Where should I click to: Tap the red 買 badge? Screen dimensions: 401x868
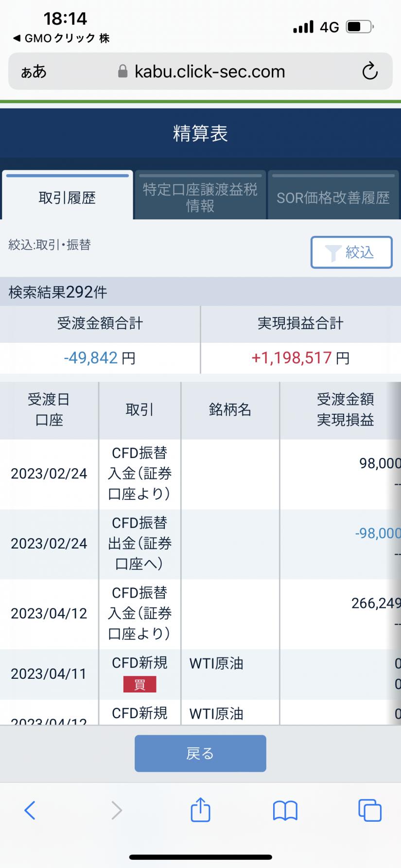click(139, 685)
